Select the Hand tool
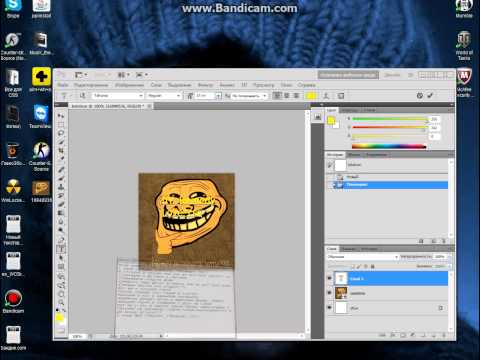The height and width of the screenshot is (360, 480). tap(61, 294)
